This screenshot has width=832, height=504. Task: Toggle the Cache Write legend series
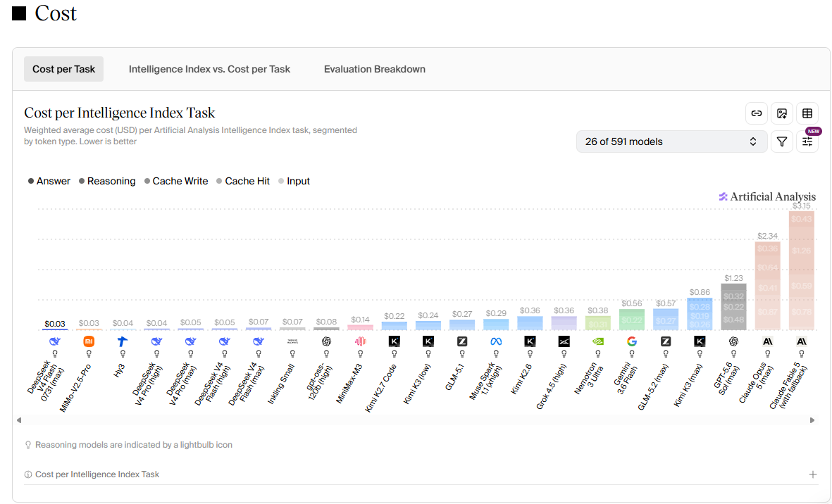176,181
